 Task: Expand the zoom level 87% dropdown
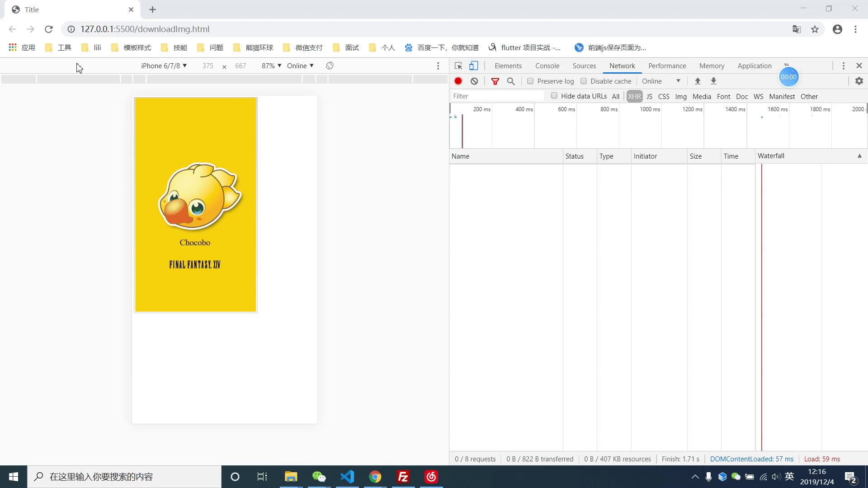271,66
